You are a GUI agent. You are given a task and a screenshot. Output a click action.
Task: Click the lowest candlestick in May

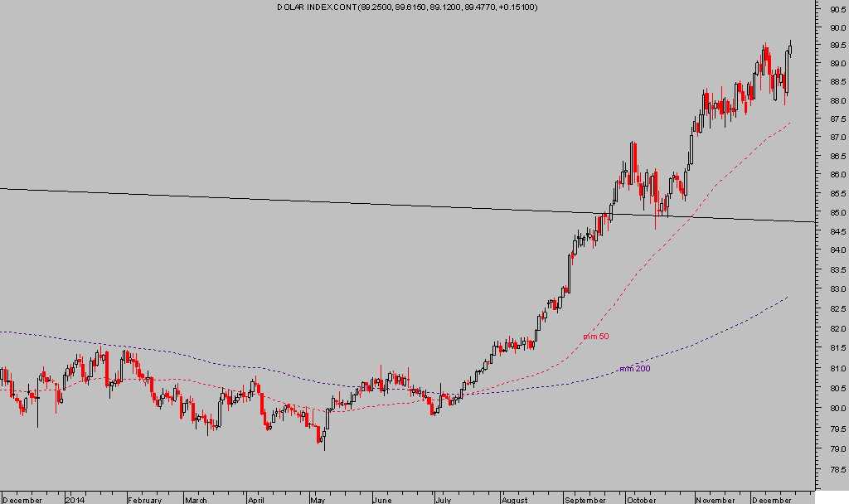pos(323,442)
